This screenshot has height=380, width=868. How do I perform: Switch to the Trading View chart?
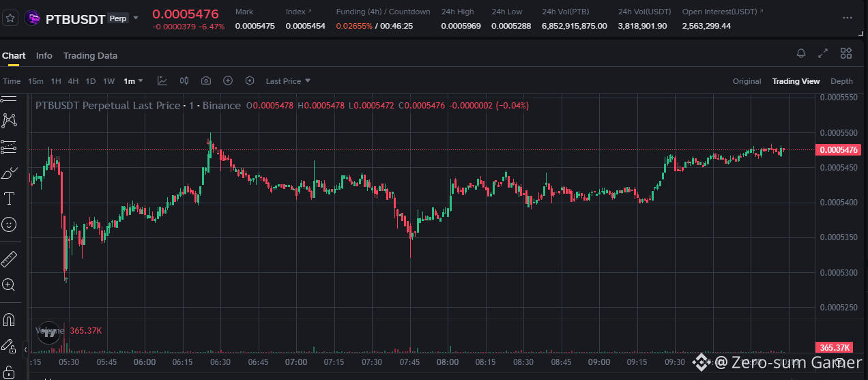[796, 81]
